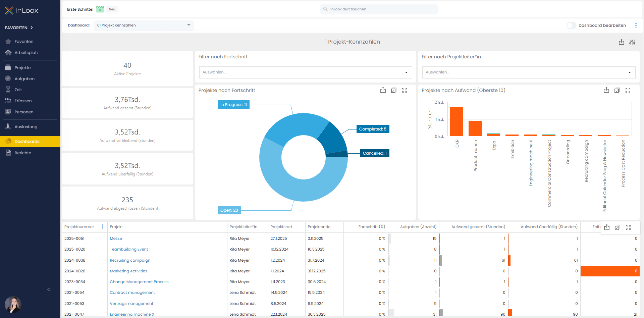Image resolution: width=644 pixels, height=318 pixels.
Task: Open dashboard settings with the sliders icon
Action: click(x=633, y=42)
